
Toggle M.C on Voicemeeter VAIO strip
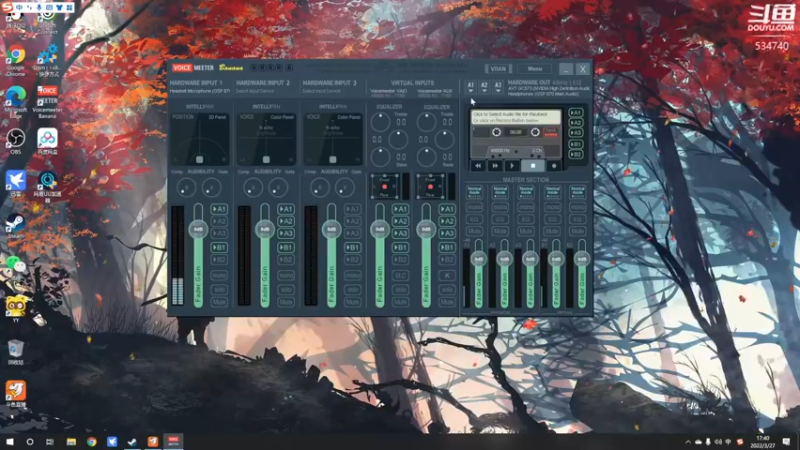(401, 276)
